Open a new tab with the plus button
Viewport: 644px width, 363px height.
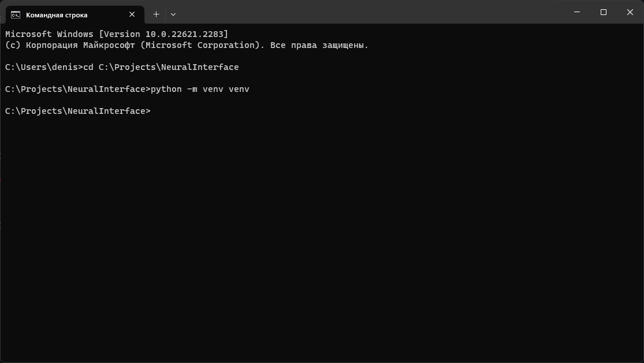pyautogui.click(x=155, y=14)
